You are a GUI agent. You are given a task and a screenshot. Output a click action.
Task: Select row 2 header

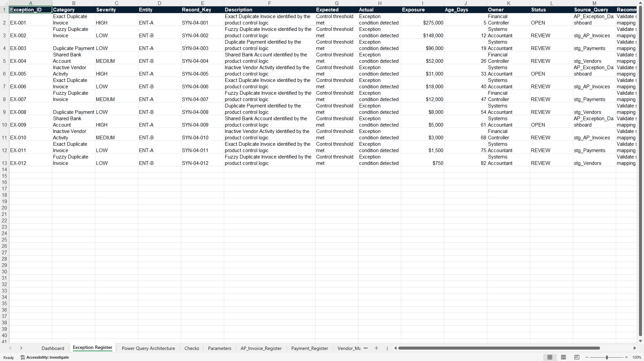pyautogui.click(x=4, y=19)
